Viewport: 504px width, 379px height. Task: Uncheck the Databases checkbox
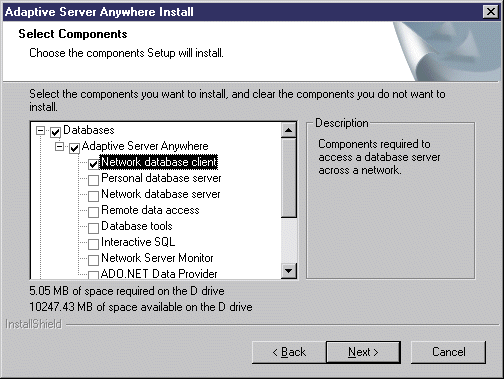(55, 132)
